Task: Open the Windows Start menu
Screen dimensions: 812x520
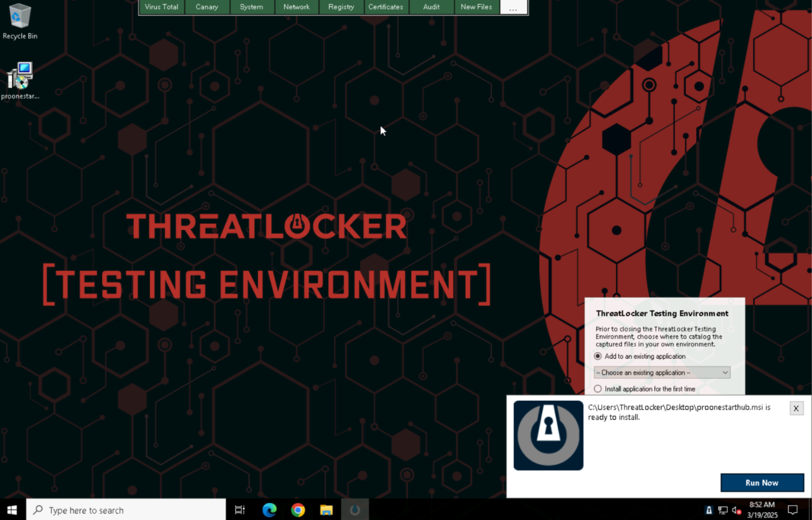Action: pos(13,510)
